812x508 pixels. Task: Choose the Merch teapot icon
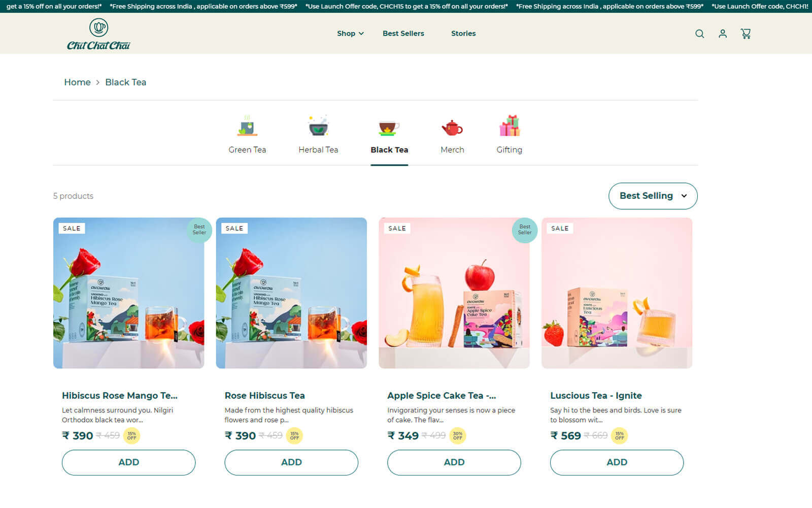tap(452, 128)
